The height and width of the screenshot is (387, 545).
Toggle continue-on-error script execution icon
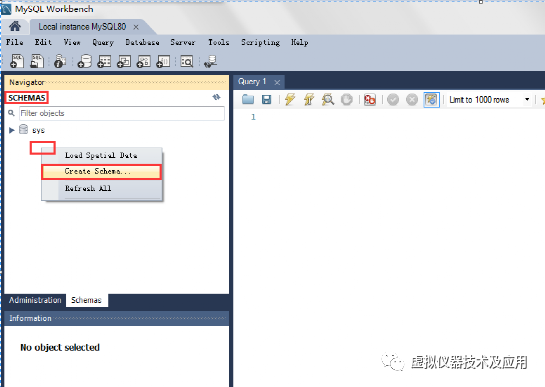click(370, 99)
